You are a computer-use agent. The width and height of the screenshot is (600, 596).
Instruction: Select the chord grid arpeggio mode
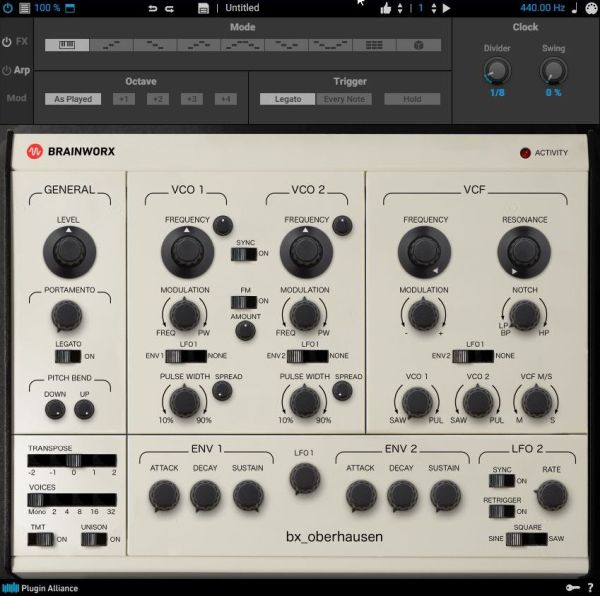click(x=374, y=45)
